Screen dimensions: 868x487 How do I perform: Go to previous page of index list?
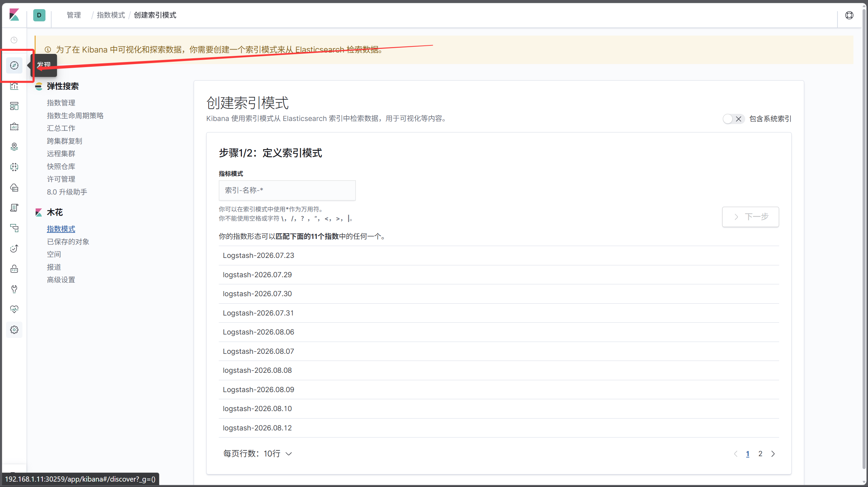coord(736,454)
